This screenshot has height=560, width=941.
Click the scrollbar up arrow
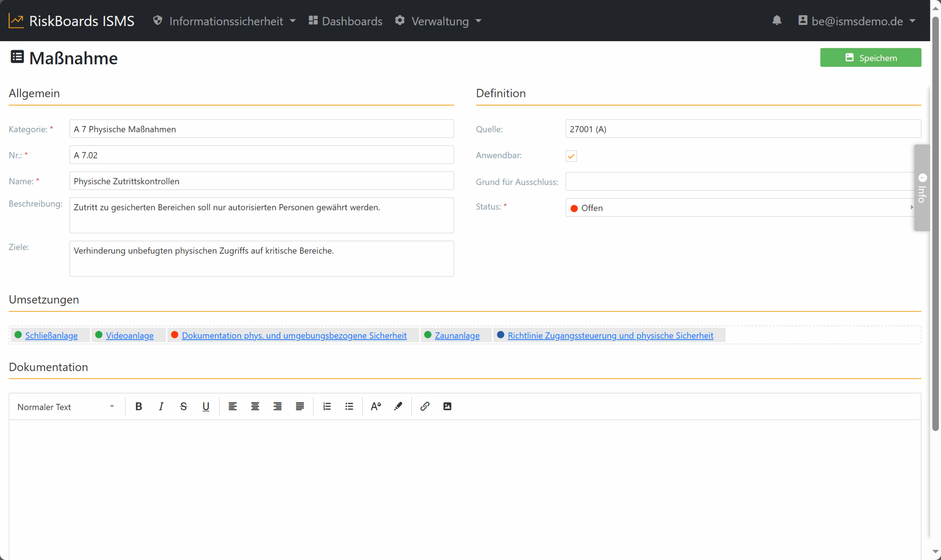point(935,8)
